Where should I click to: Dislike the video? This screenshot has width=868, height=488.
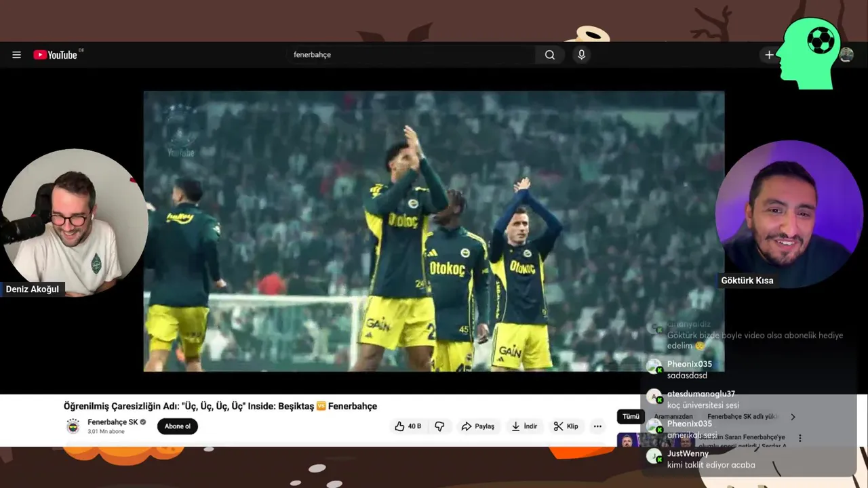(x=439, y=426)
